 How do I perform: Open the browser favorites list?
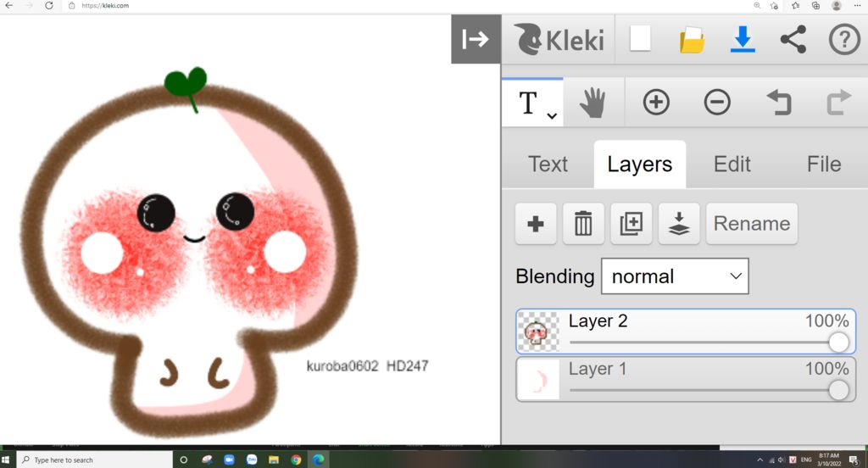coord(795,6)
